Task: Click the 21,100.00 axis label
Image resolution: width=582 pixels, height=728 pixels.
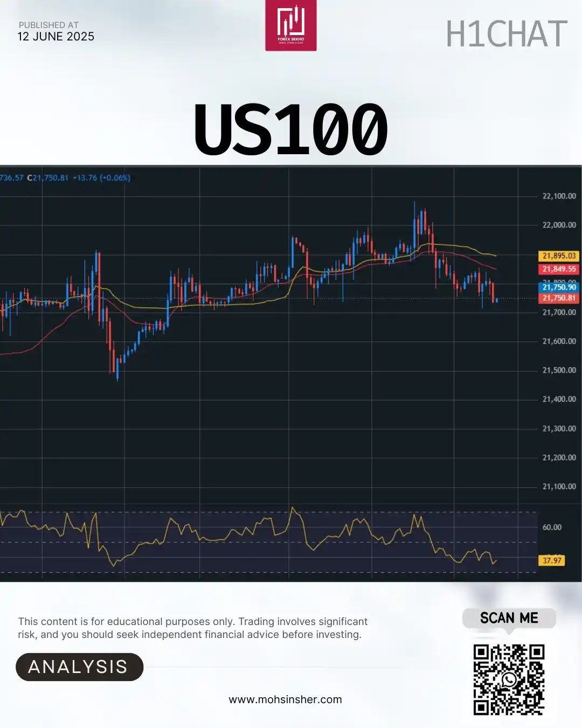Action: pos(559,487)
